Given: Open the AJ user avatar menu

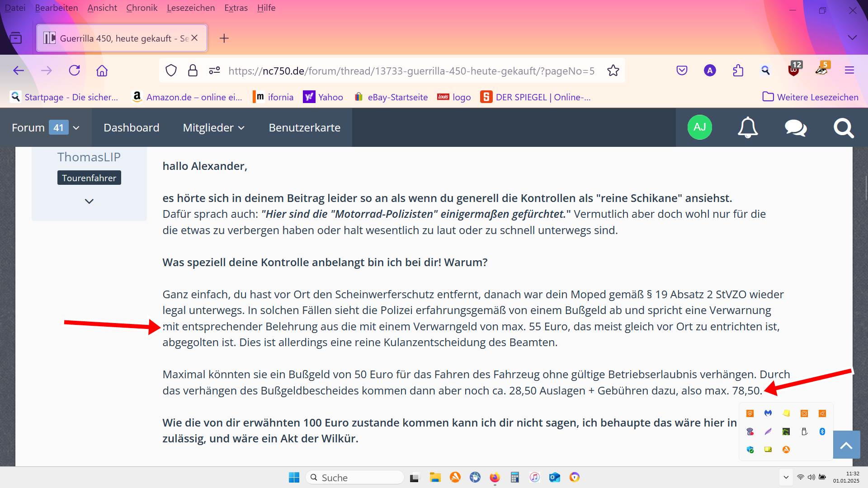Looking at the screenshot, I should (x=699, y=127).
